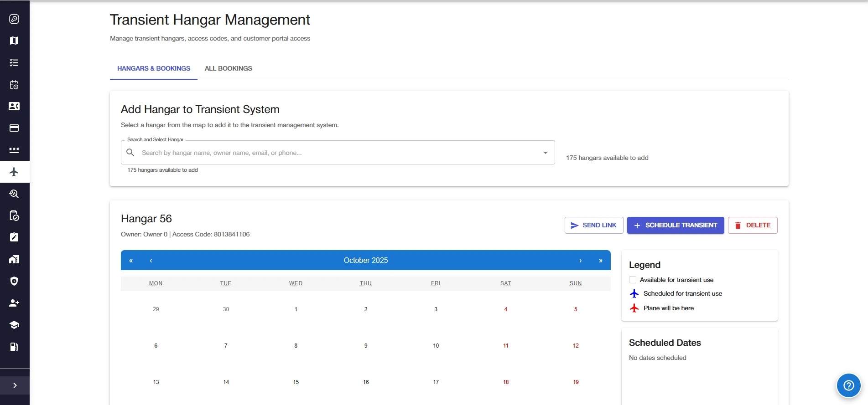This screenshot has width=868, height=405.
Task: Open the add-person sidebar icon
Action: [14, 303]
